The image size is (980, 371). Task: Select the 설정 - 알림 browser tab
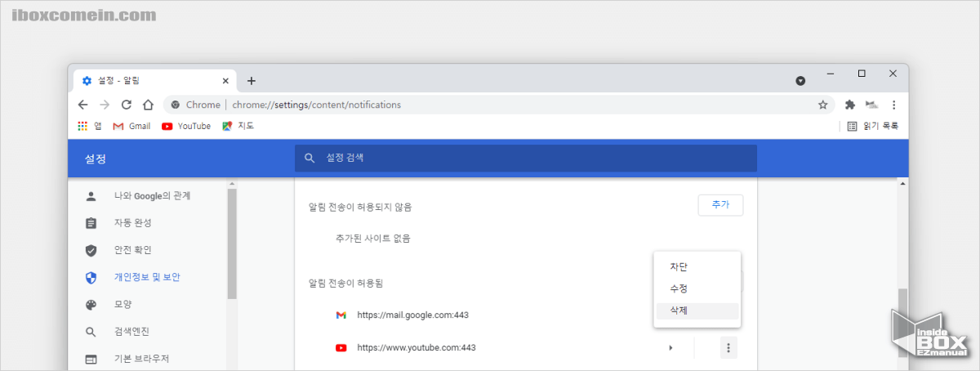click(155, 80)
